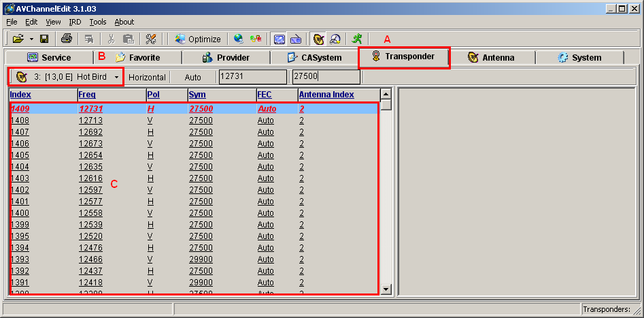
Task: Click the clipboard paste icon
Action: [x=129, y=39]
